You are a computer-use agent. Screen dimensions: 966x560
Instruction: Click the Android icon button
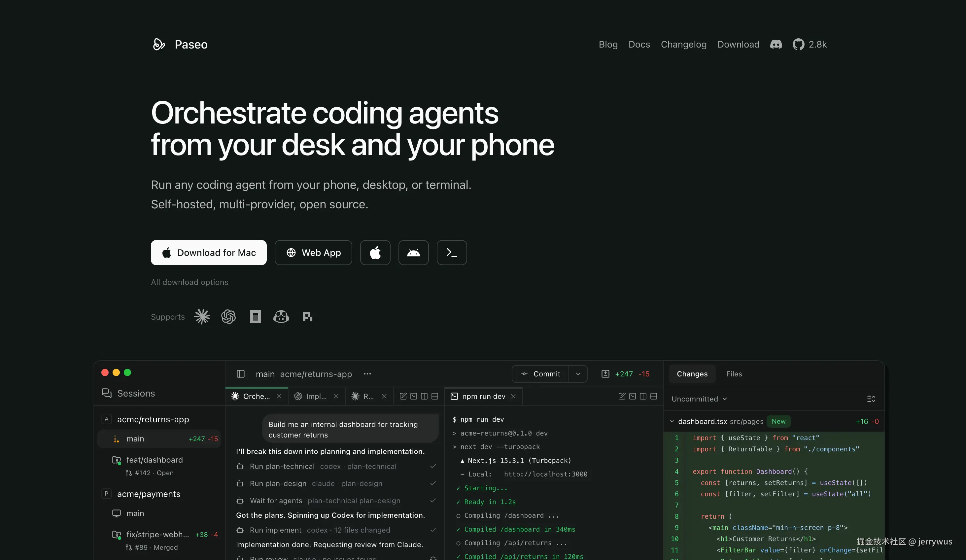pyautogui.click(x=413, y=253)
